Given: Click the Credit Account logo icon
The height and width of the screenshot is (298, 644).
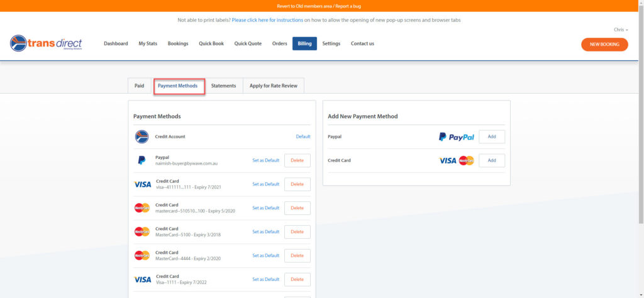Looking at the screenshot, I should point(142,136).
